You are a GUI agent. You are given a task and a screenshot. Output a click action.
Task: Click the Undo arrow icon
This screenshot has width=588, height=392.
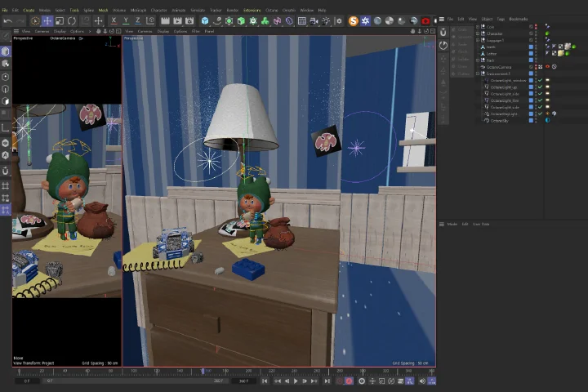pos(7,21)
